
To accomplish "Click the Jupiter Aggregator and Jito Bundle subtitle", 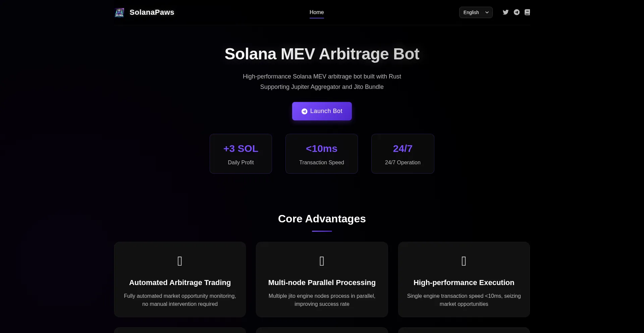I will point(322,87).
